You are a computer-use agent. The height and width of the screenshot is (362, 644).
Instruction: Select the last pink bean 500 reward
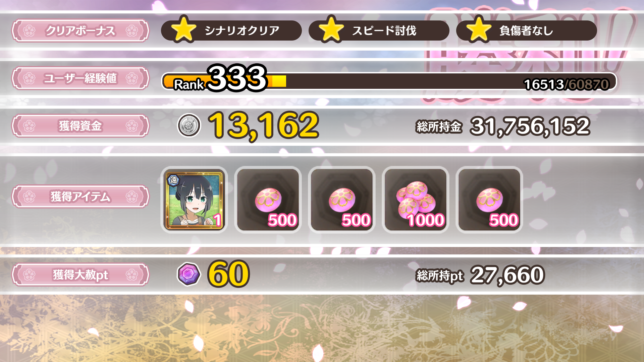tap(489, 200)
